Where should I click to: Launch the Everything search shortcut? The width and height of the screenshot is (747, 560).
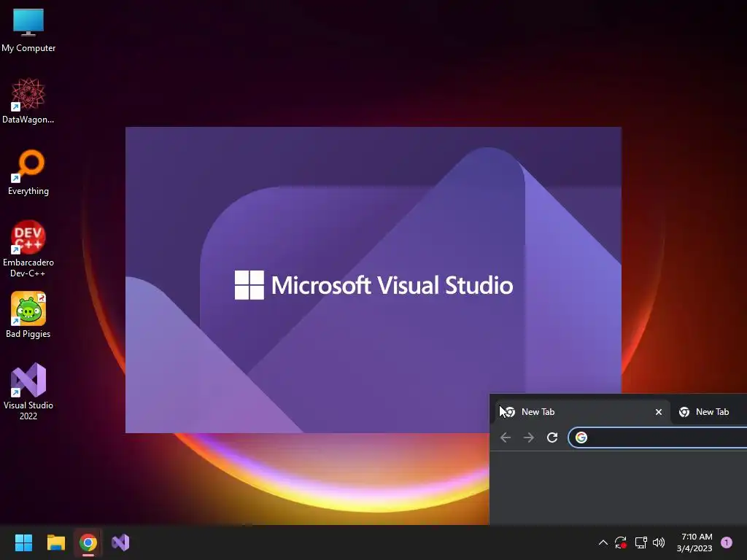pyautogui.click(x=28, y=172)
